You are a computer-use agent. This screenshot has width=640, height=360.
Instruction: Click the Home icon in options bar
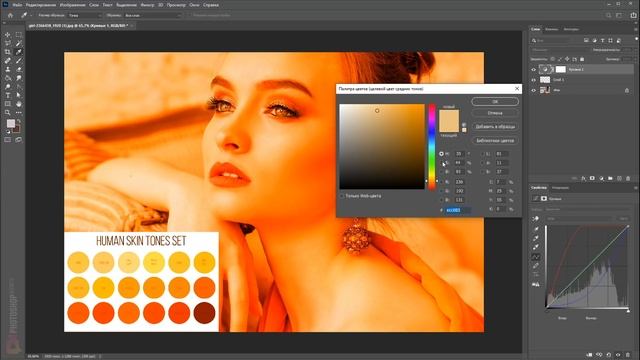click(11, 15)
